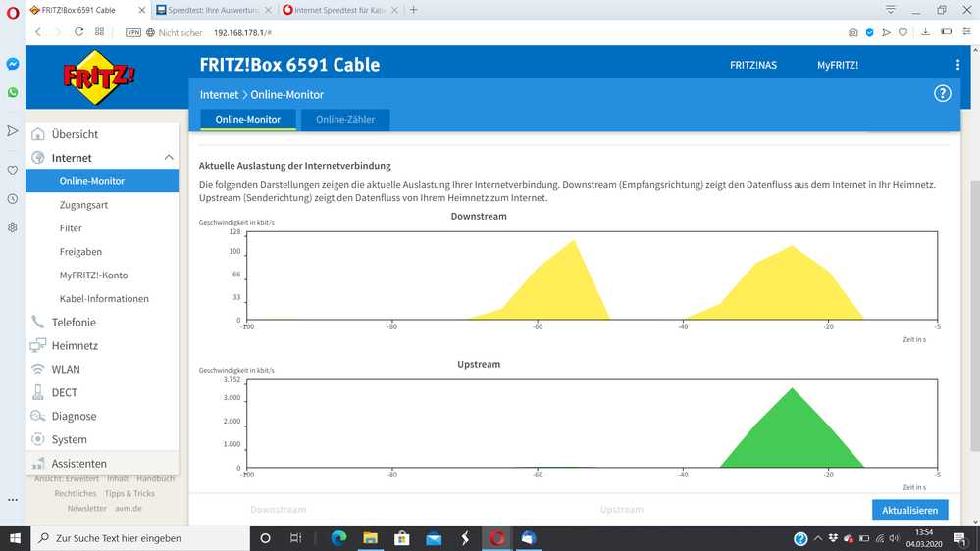Viewport: 980px width, 551px height.
Task: Click Windows search box in taskbar
Action: 140,538
